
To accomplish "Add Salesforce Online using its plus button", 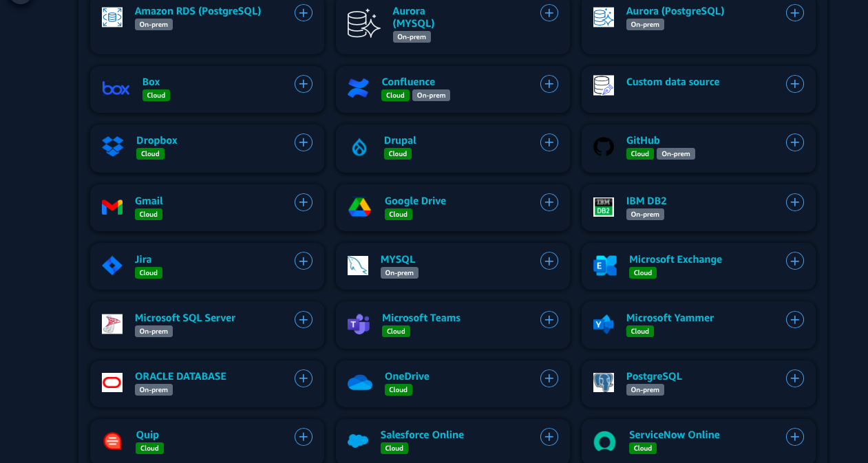I will 549,437.
